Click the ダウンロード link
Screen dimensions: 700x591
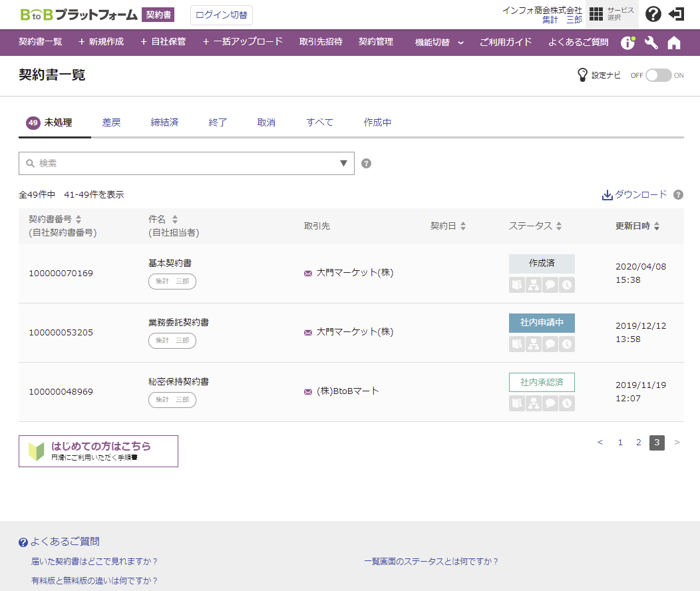tap(634, 194)
